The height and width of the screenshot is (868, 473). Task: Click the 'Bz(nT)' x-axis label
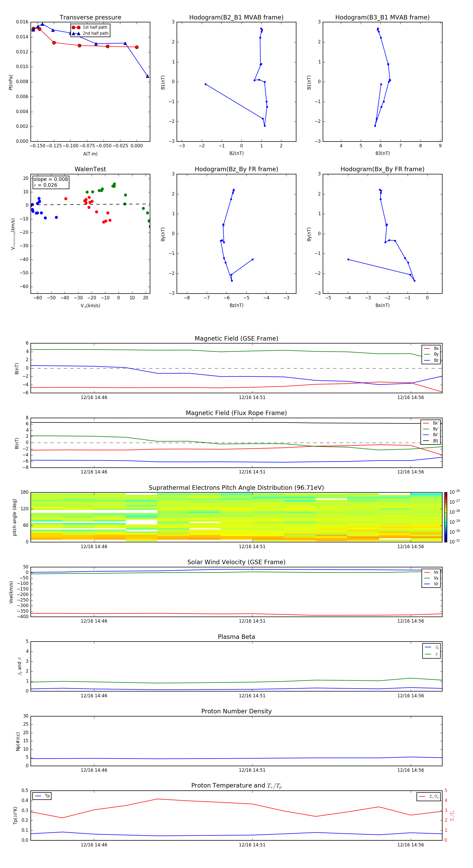coord(236,305)
